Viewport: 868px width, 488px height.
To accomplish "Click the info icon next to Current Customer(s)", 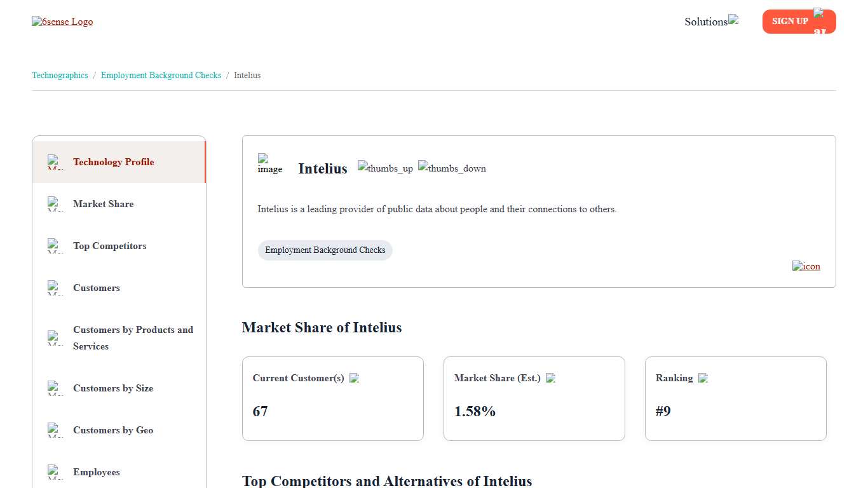I will pyautogui.click(x=355, y=377).
